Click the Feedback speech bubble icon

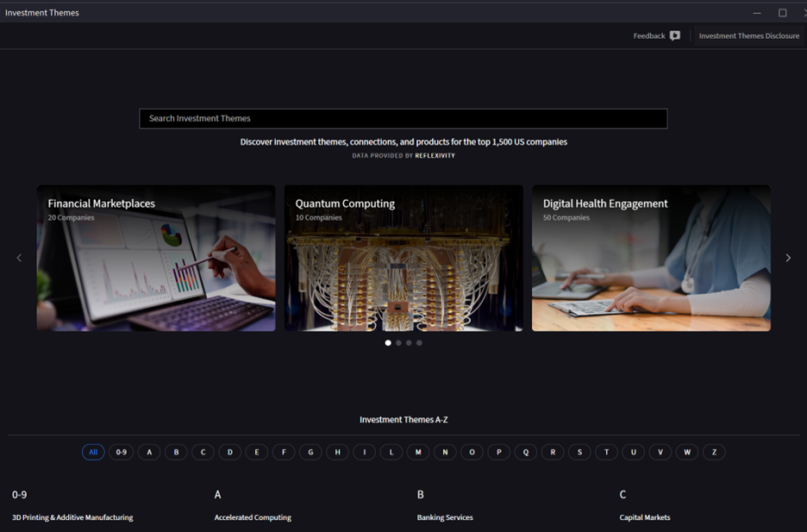pyautogui.click(x=674, y=35)
